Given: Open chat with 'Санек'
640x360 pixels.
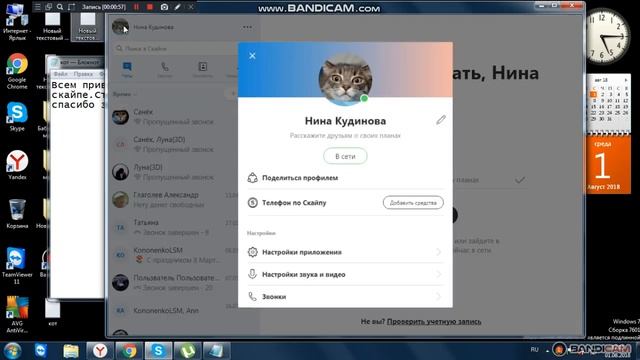Looking at the screenshot, I should click(x=175, y=117).
